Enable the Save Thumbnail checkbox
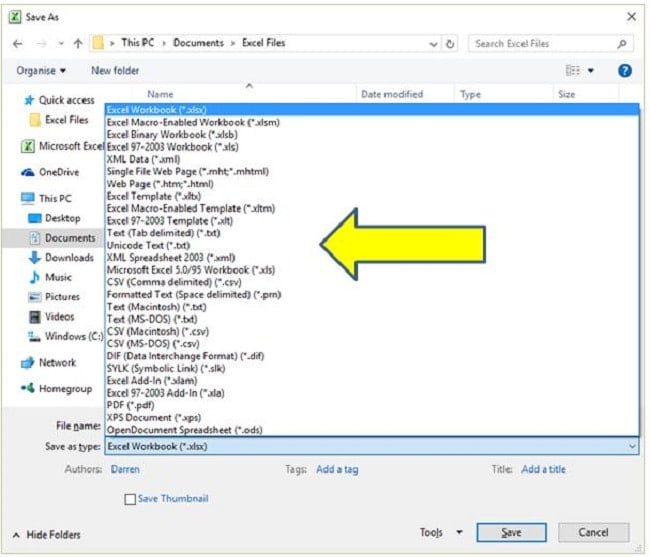The height and width of the screenshot is (557, 650). 130,499
